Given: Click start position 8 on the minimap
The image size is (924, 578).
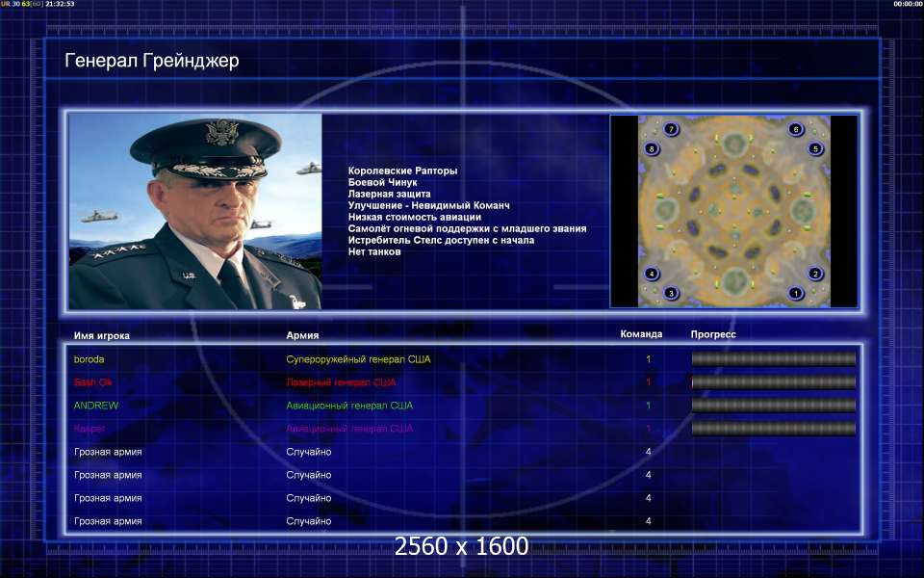Looking at the screenshot, I should click(x=652, y=148).
